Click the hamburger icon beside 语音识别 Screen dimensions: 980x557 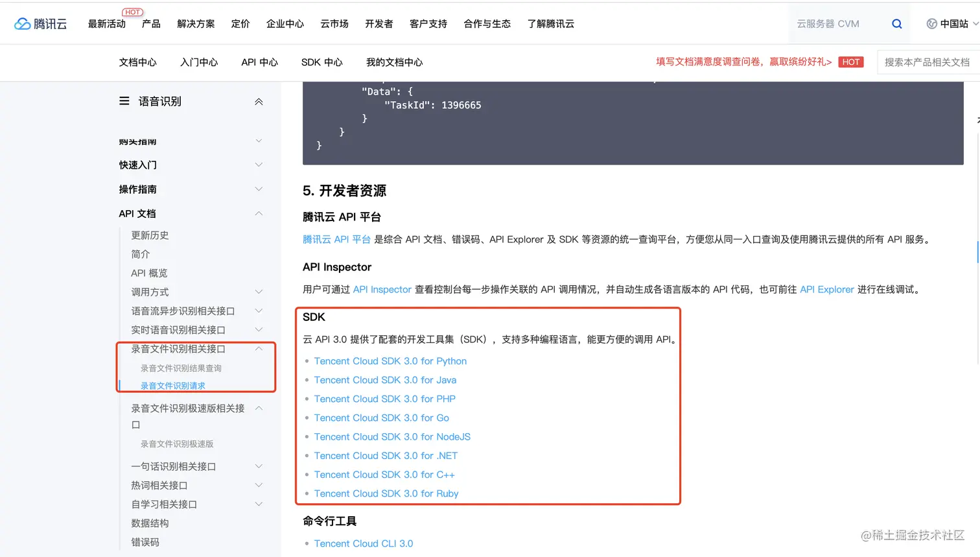click(x=124, y=101)
